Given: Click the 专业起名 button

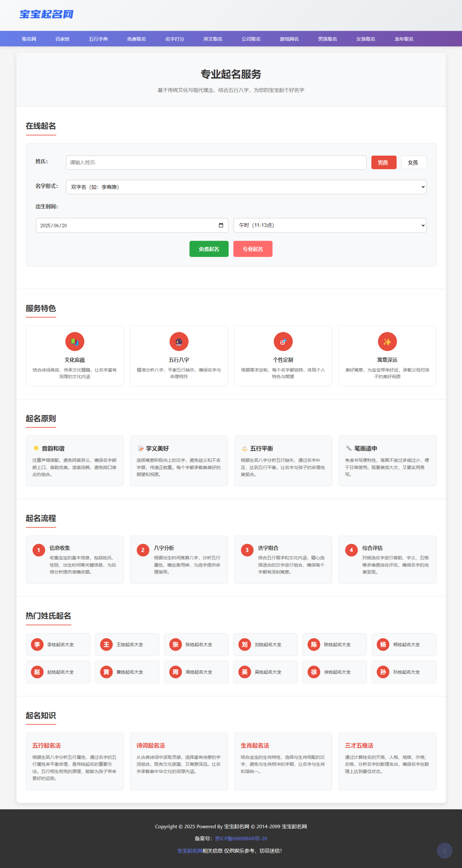Looking at the screenshot, I should [x=253, y=249].
